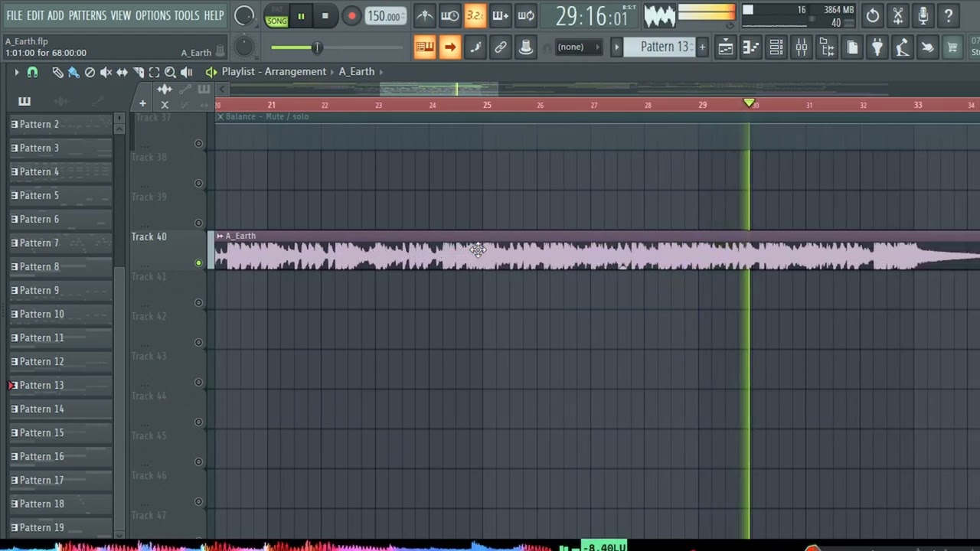Stop playback with the stop button
The width and height of the screenshot is (980, 551).
325,16
